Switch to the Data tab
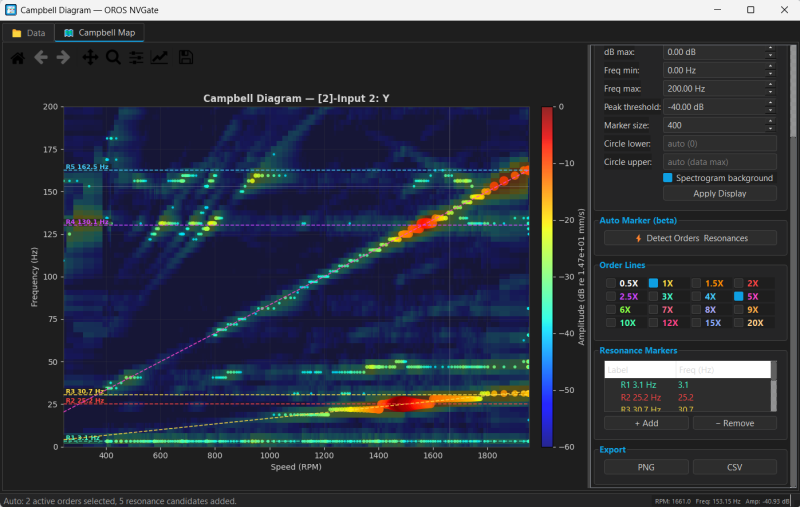Image resolution: width=800 pixels, height=507 pixels. [x=29, y=33]
